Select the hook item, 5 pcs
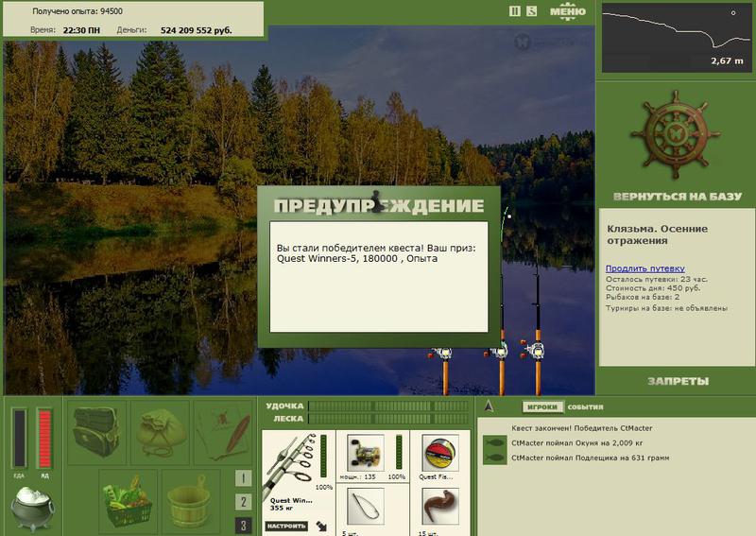The width and height of the screenshot is (756, 536). coord(365,507)
